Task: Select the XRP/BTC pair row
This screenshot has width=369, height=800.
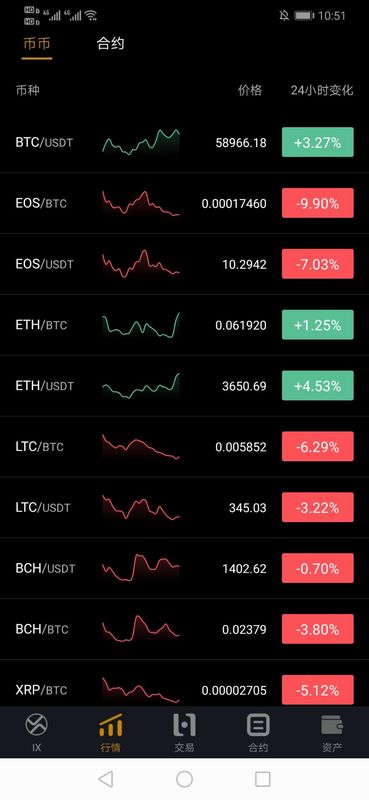Action: 184,684
